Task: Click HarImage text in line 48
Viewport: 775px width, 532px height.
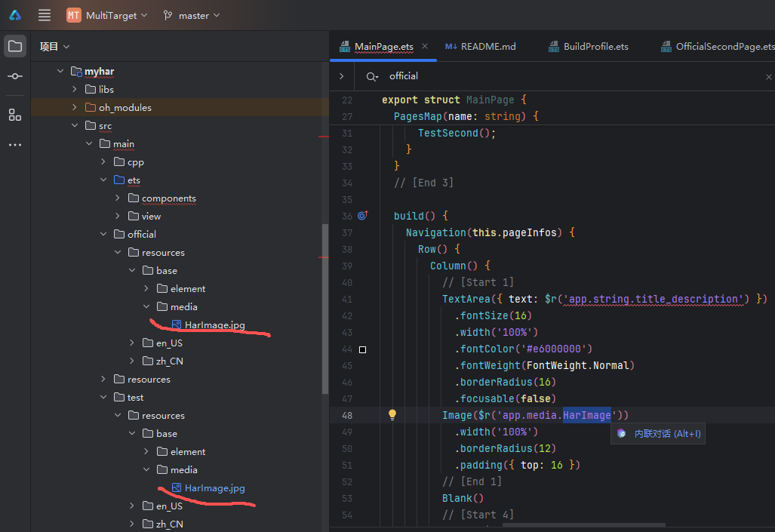Action: click(586, 415)
